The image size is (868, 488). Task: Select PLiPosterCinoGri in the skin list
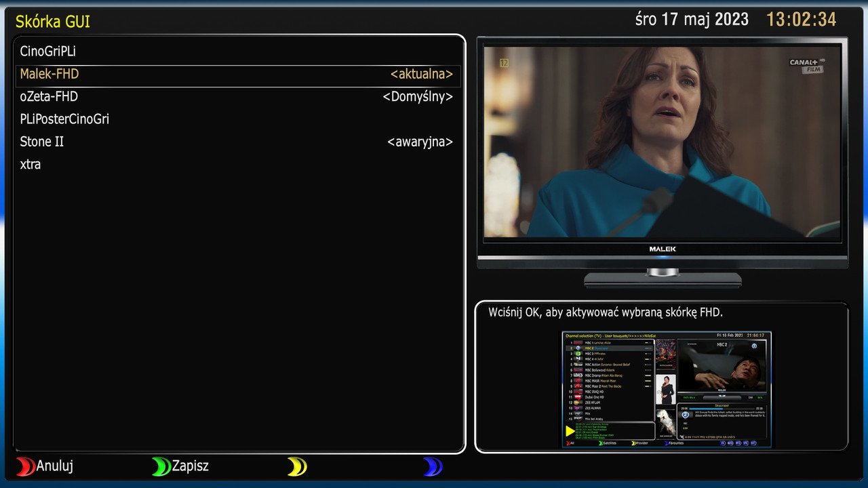tap(238, 119)
